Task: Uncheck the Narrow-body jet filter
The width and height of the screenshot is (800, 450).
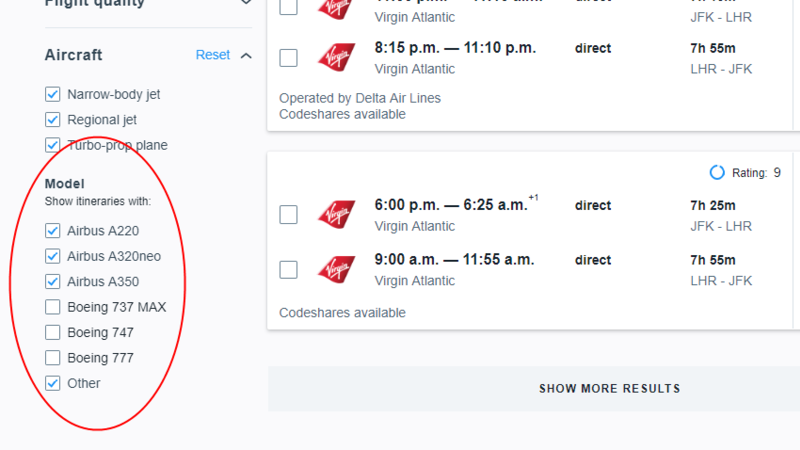Action: [x=53, y=95]
